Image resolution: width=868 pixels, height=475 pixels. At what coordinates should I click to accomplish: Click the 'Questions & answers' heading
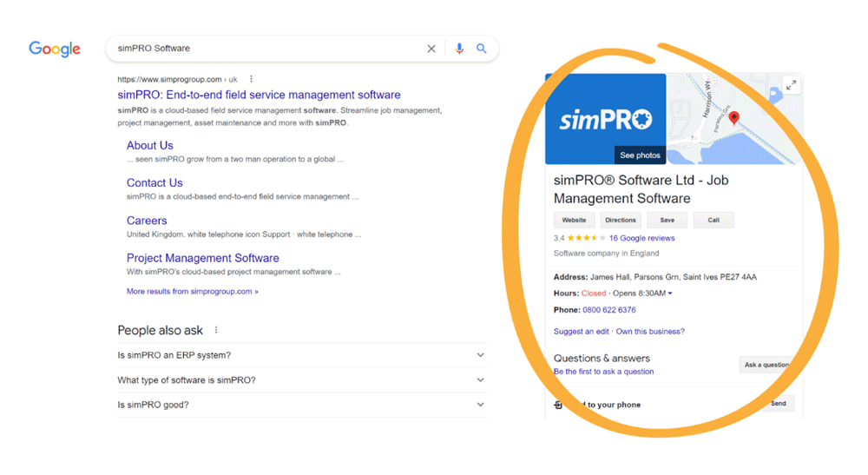coord(602,358)
